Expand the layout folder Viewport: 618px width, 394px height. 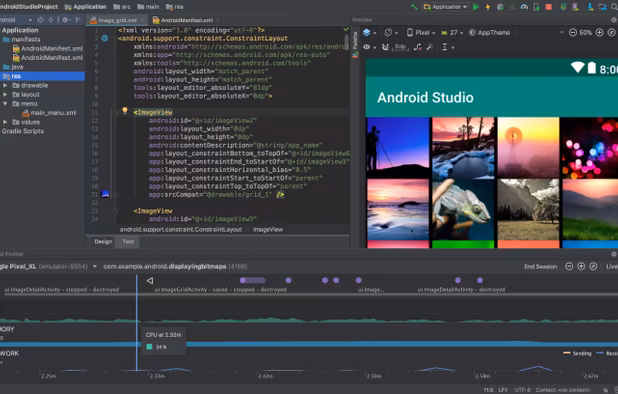pos(5,95)
